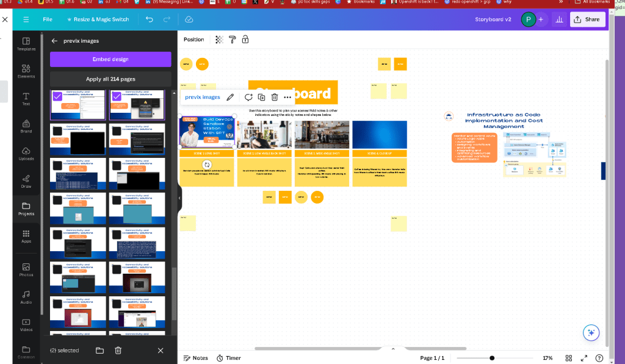This screenshot has height=364, width=625.
Task: Click the copy style paint roller
Action: coord(233,40)
